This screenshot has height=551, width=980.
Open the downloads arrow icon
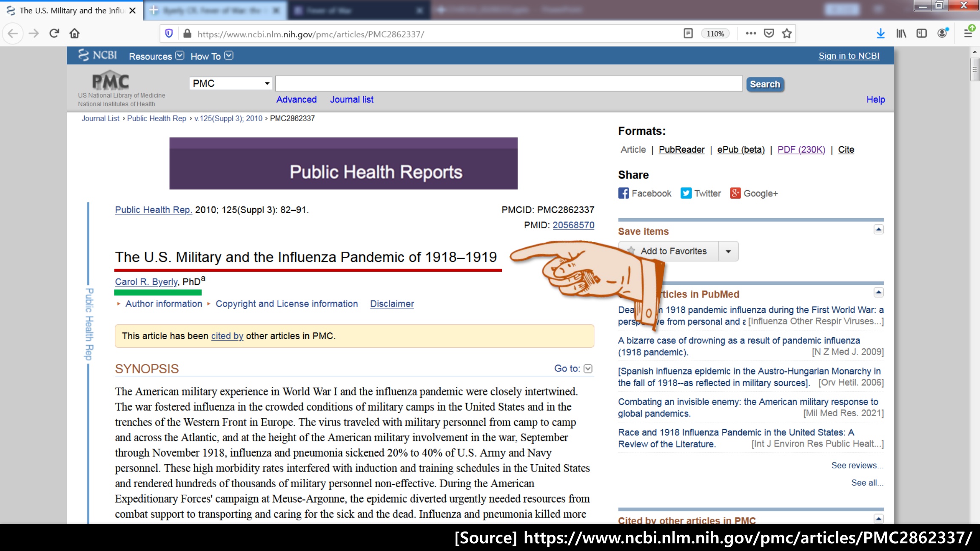click(880, 34)
